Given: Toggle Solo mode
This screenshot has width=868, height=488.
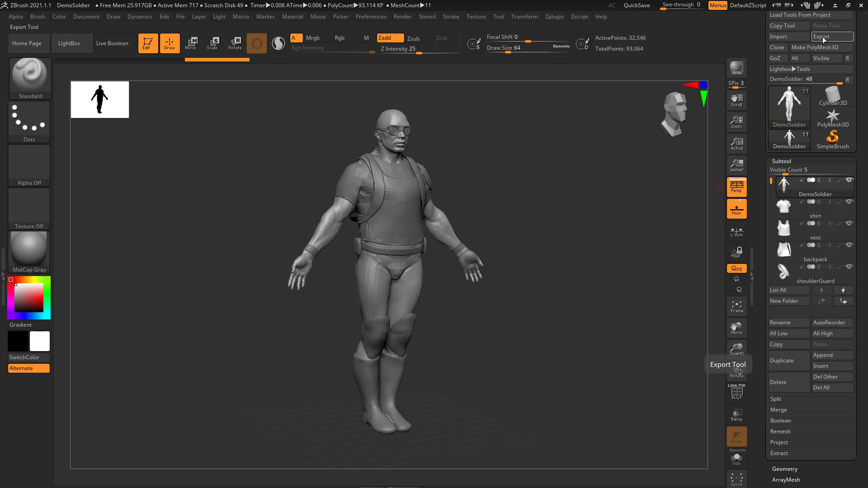Looking at the screenshot, I should pyautogui.click(x=736, y=458).
